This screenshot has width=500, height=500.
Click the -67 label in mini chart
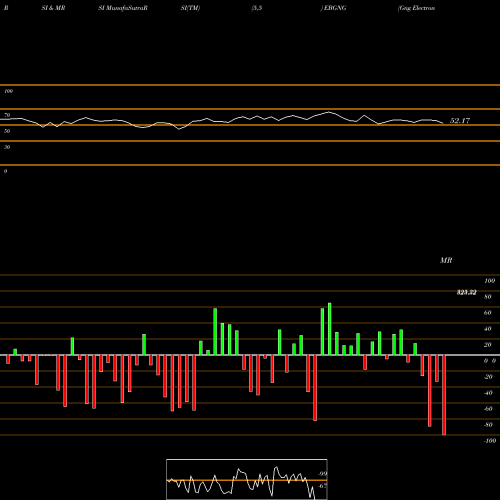pyautogui.click(x=322, y=486)
